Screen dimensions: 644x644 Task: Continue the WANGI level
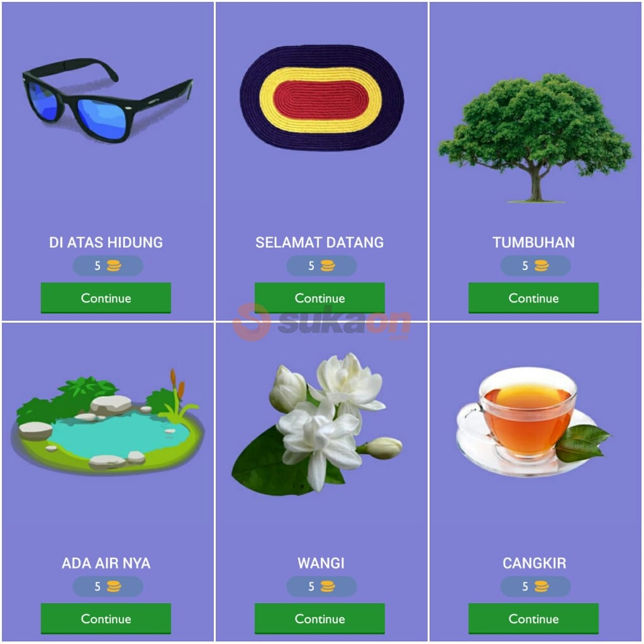pyautogui.click(x=319, y=619)
